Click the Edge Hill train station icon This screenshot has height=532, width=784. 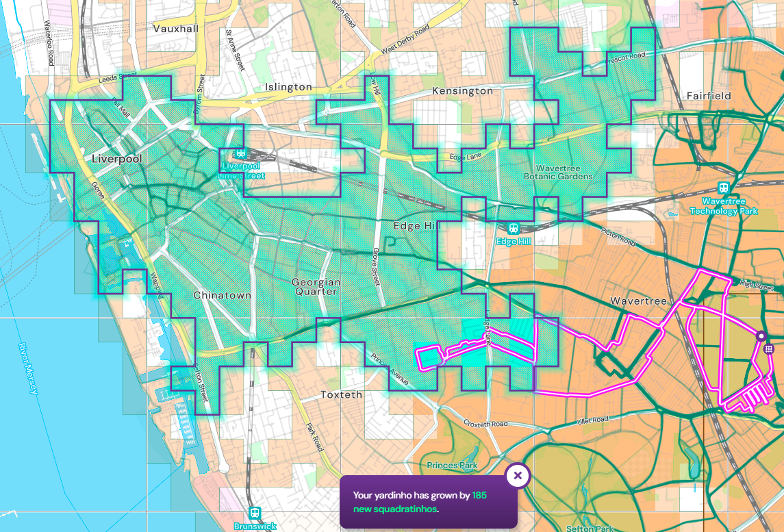(513, 229)
